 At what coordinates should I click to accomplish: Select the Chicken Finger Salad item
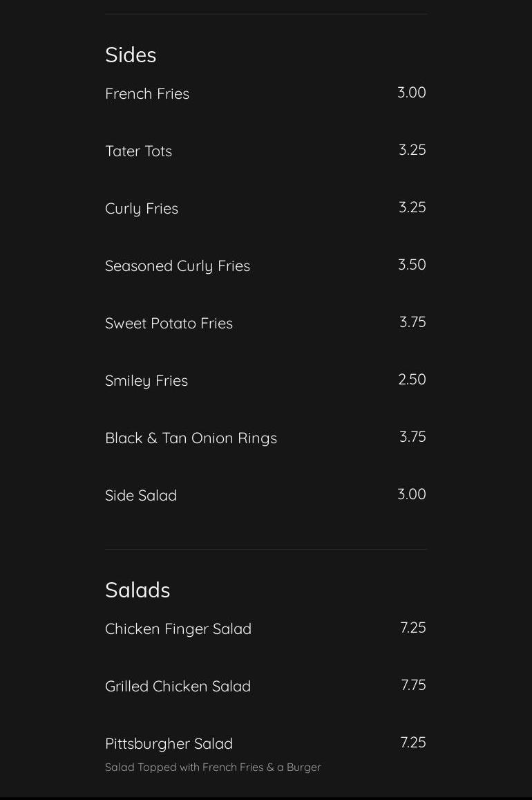(178, 629)
